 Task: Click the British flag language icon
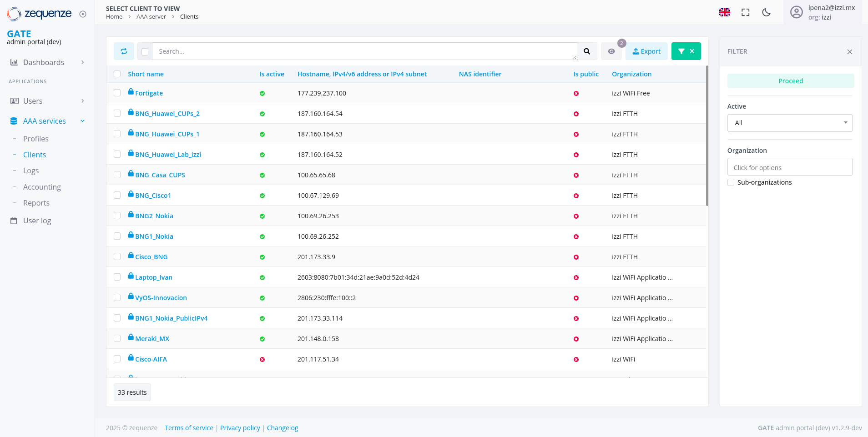pos(725,12)
